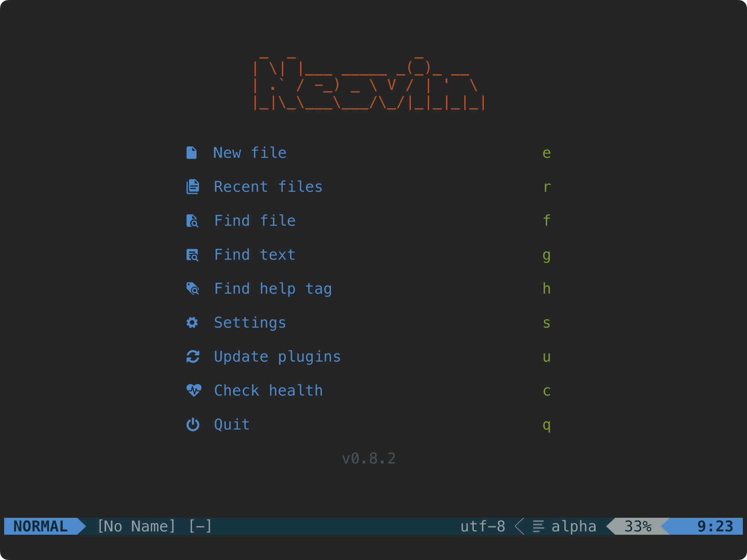The width and height of the screenshot is (747, 560).
Task: Select the Recent files menu entry
Action: tap(268, 187)
